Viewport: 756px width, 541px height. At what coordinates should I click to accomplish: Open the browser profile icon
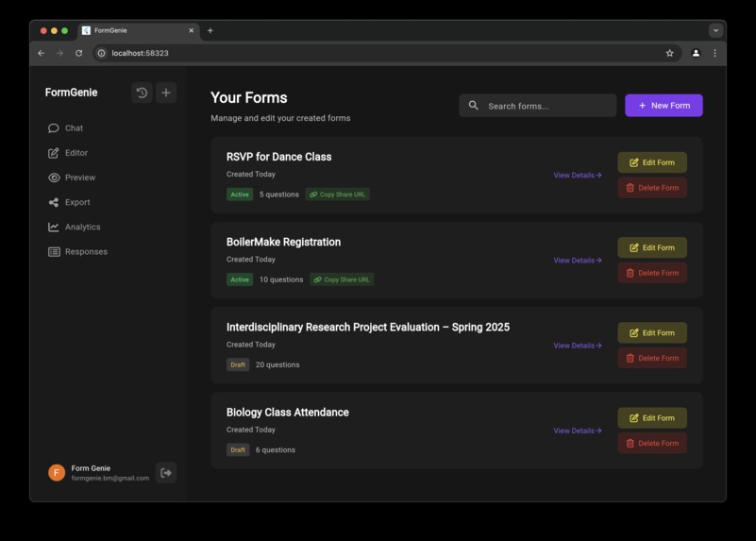pos(696,53)
